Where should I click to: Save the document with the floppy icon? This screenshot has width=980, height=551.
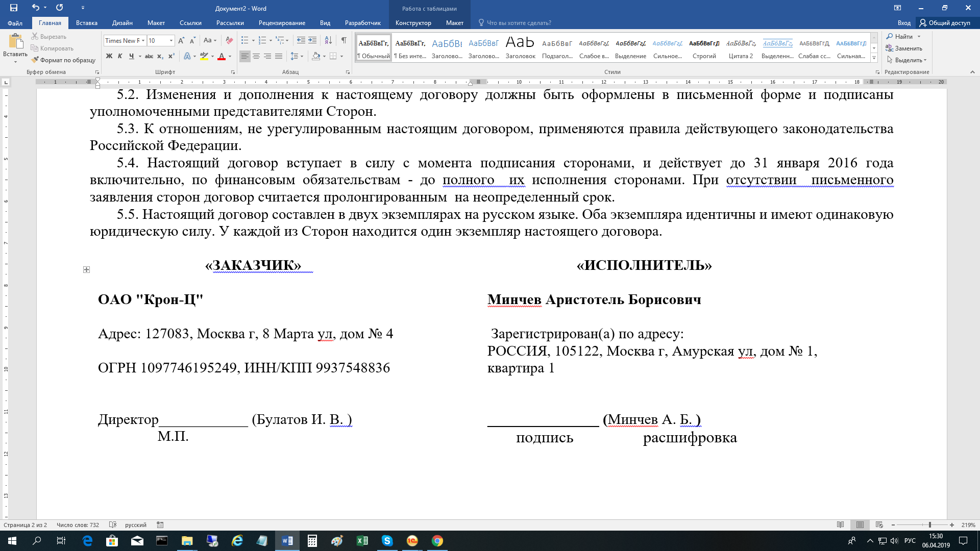(13, 8)
